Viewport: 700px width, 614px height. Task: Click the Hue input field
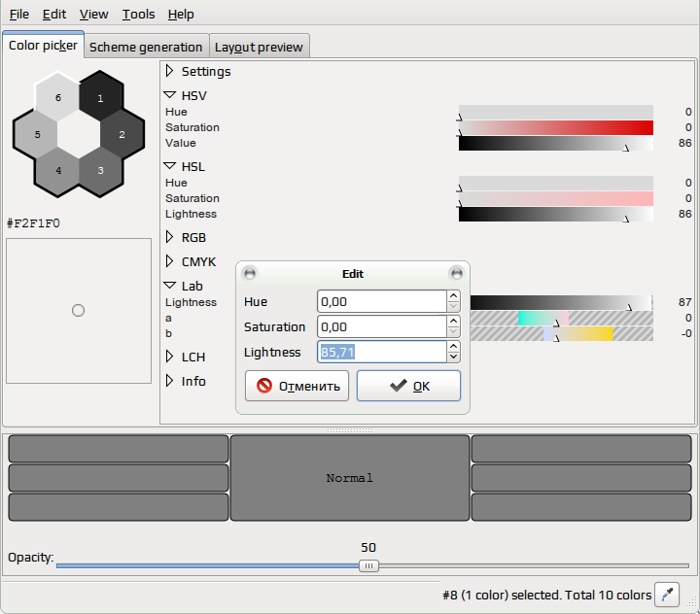(x=382, y=301)
